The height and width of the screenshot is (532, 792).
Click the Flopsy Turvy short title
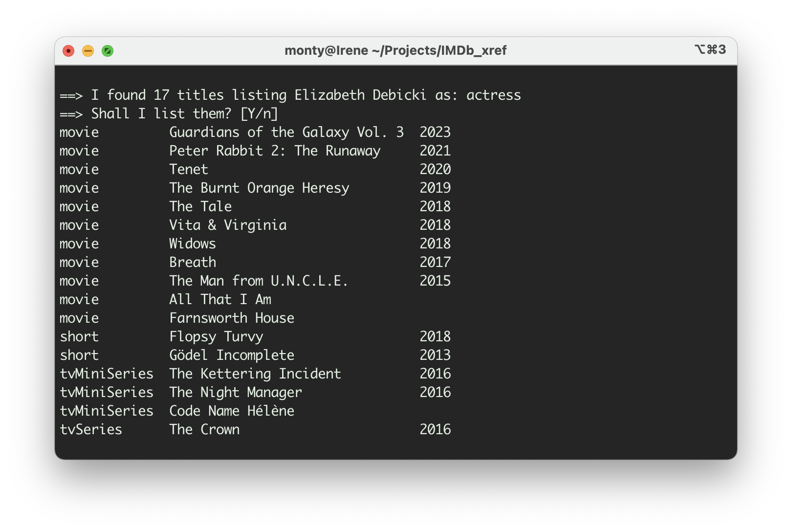tap(216, 336)
